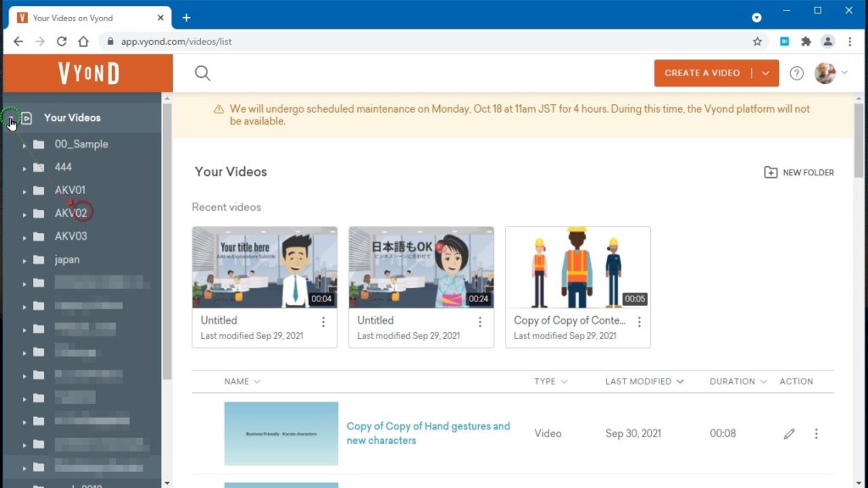Sort by the NAME column
Viewport: 868px width, 488px height.
click(242, 381)
